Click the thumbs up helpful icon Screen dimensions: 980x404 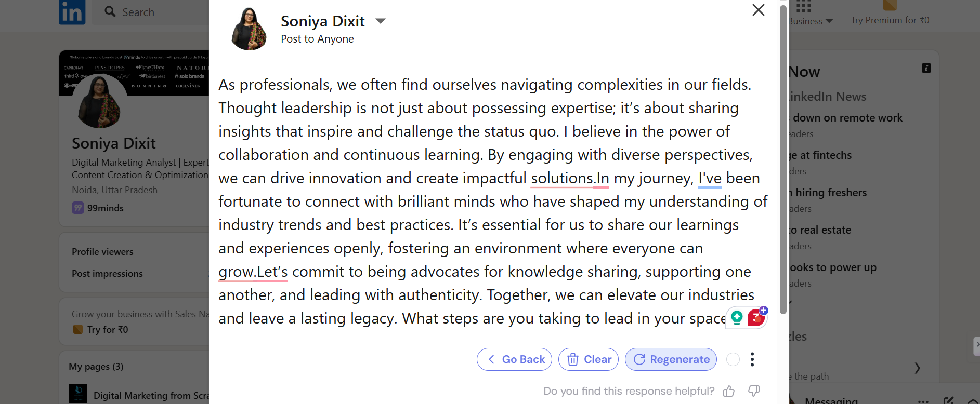pyautogui.click(x=729, y=391)
